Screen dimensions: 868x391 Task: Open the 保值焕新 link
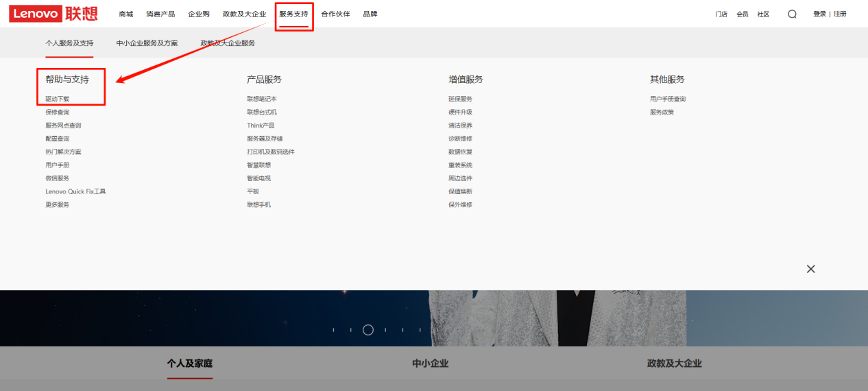coord(461,191)
